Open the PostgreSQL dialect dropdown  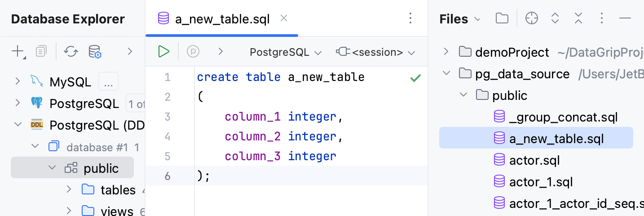(x=286, y=52)
